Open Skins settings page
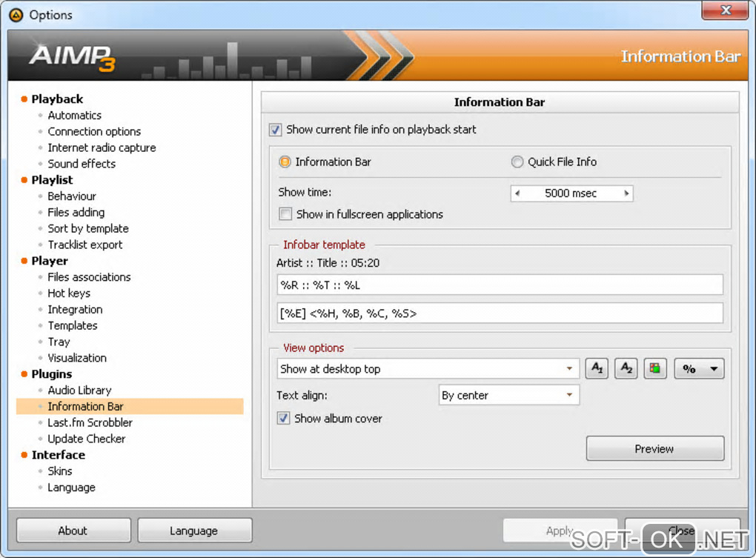Viewport: 756px width, 558px height. 60,471
